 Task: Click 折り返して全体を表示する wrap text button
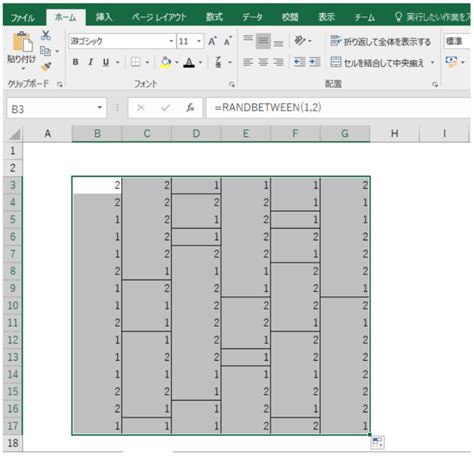pyautogui.click(x=381, y=41)
